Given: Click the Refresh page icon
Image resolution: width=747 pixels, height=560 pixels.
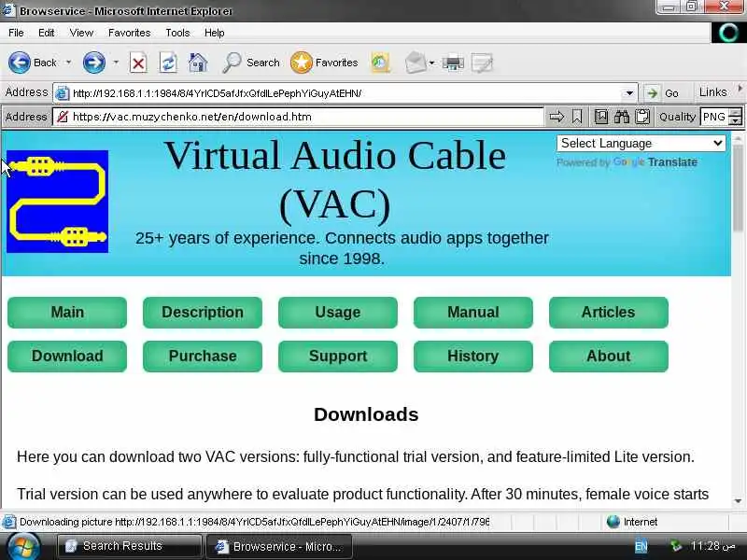Looking at the screenshot, I should pyautogui.click(x=168, y=63).
